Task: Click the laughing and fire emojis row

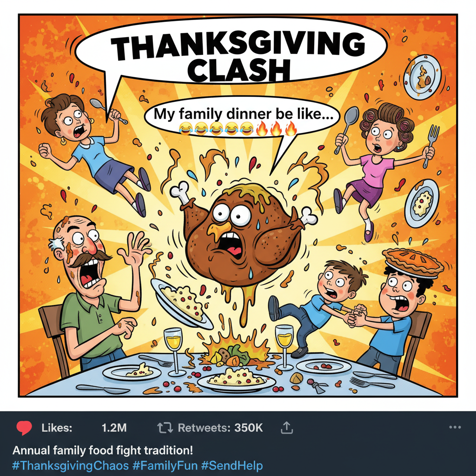Action: click(237, 128)
